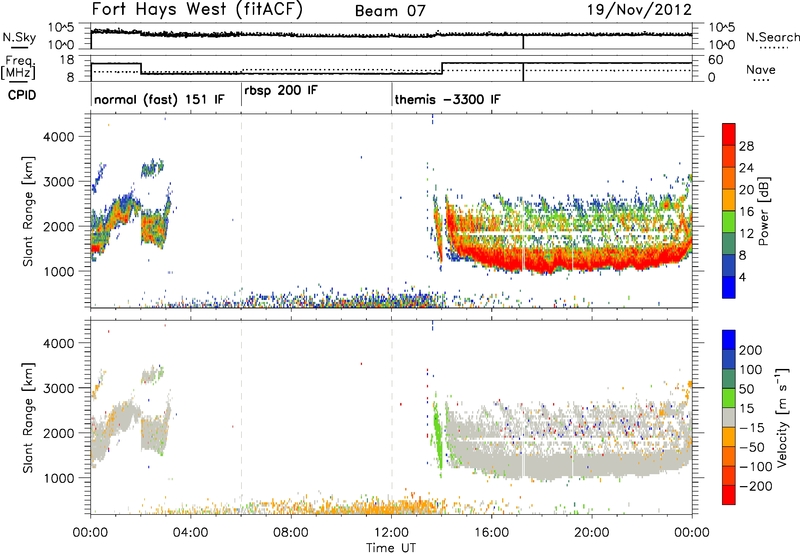The width and height of the screenshot is (800, 554).
Task: Click the frequency step-up near 14:00
Action: (442, 68)
